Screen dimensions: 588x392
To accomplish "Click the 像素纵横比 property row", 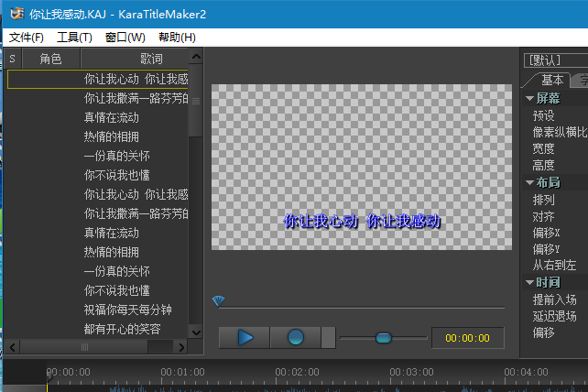I will coord(555,132).
